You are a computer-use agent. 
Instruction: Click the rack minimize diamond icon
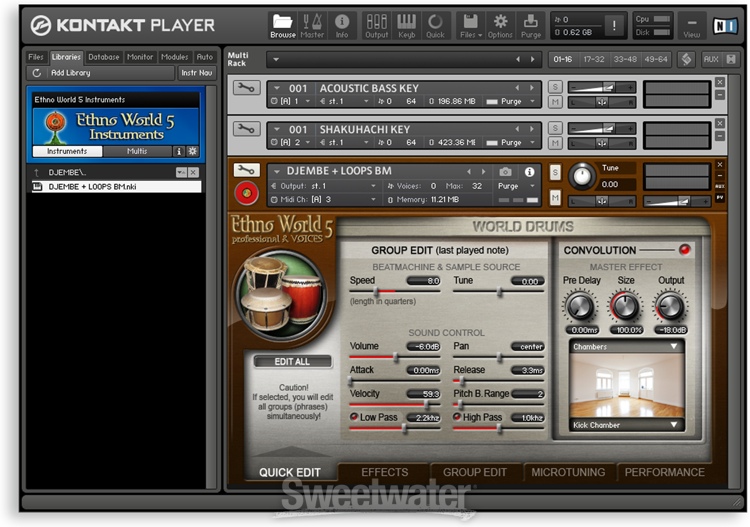coord(686,59)
